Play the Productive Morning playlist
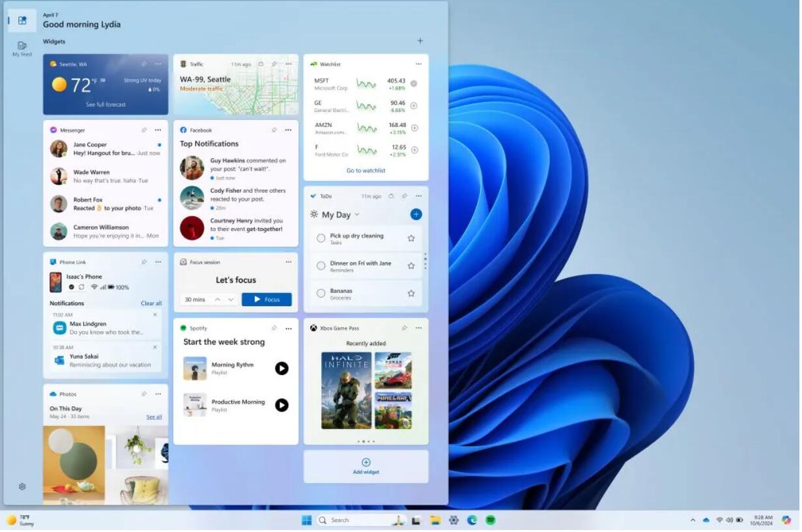This screenshot has width=802, height=532. click(x=283, y=406)
